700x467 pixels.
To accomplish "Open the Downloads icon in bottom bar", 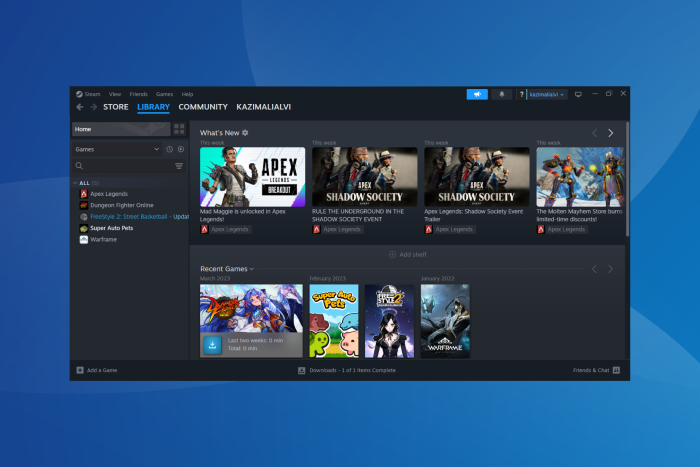I will pos(301,370).
